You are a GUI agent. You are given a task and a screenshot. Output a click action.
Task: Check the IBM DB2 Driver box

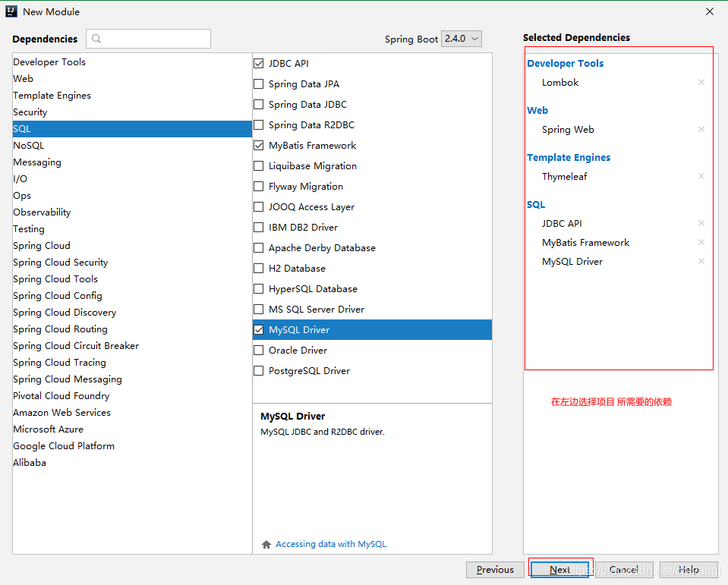click(x=259, y=228)
